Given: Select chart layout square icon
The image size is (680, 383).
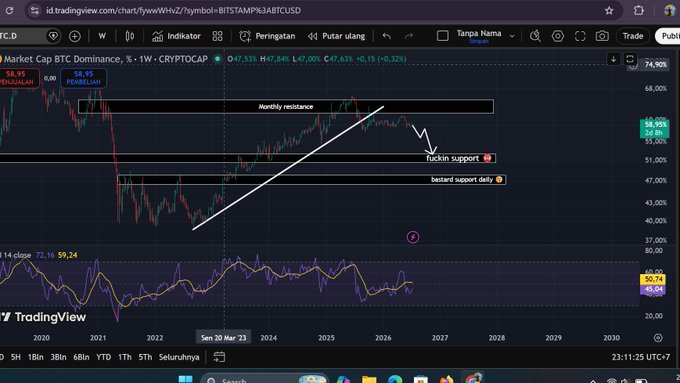Looking at the screenshot, I should pos(442,36).
